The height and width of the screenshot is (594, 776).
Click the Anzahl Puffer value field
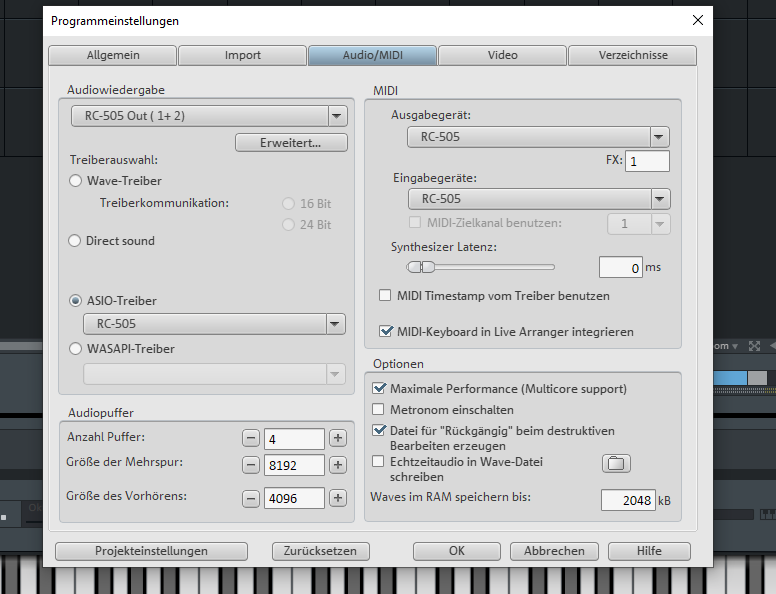click(x=294, y=439)
